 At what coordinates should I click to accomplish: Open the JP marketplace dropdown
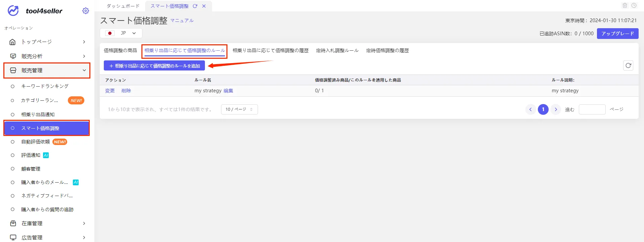click(121, 33)
